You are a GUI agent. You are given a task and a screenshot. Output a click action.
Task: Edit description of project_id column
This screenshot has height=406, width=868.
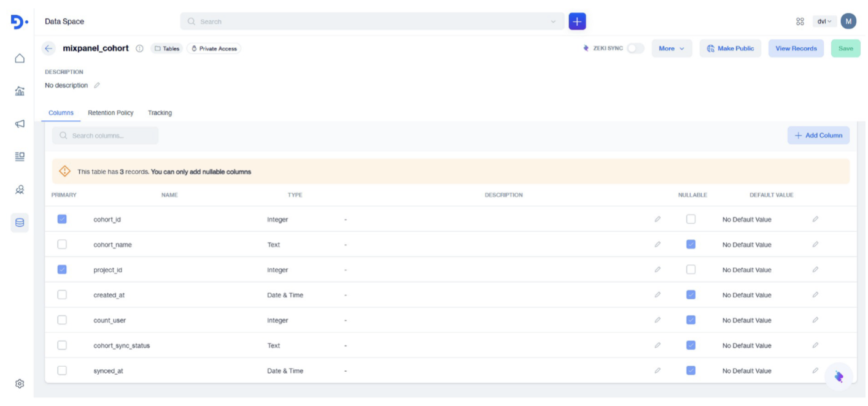657,270
